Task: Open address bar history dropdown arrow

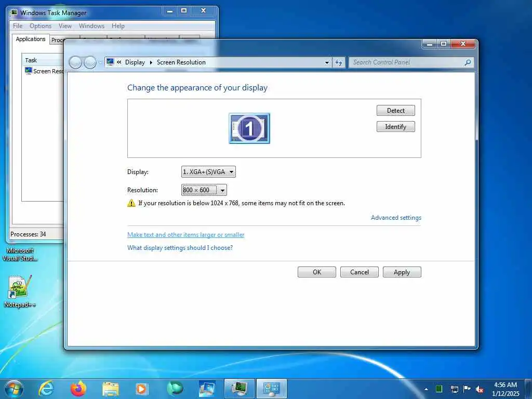Action: click(327, 62)
